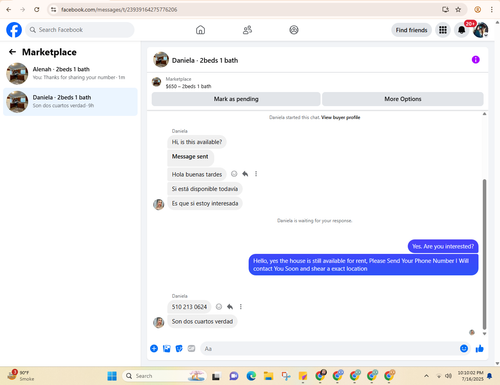The image size is (500, 385).
Task: Open the Menu grid icon
Action: 443,30
